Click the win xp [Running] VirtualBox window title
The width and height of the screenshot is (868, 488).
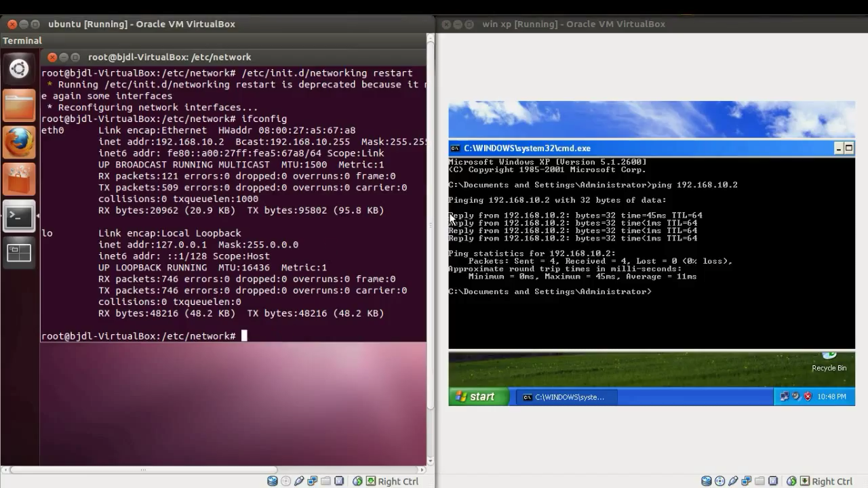click(574, 24)
